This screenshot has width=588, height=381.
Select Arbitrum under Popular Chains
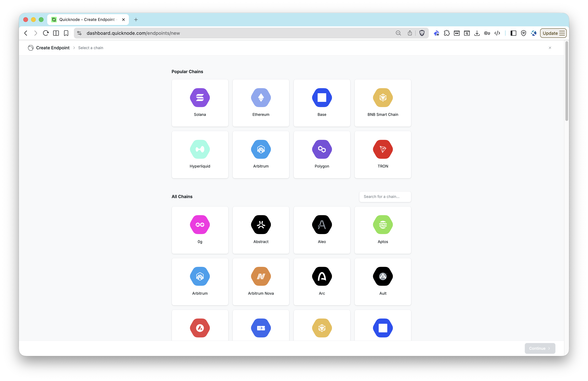[x=261, y=154]
